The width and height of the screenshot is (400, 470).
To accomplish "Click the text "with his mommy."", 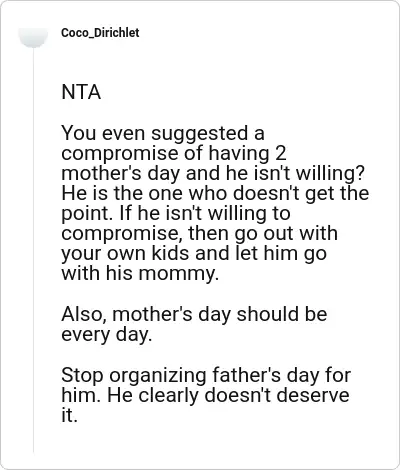I will pos(140,274).
